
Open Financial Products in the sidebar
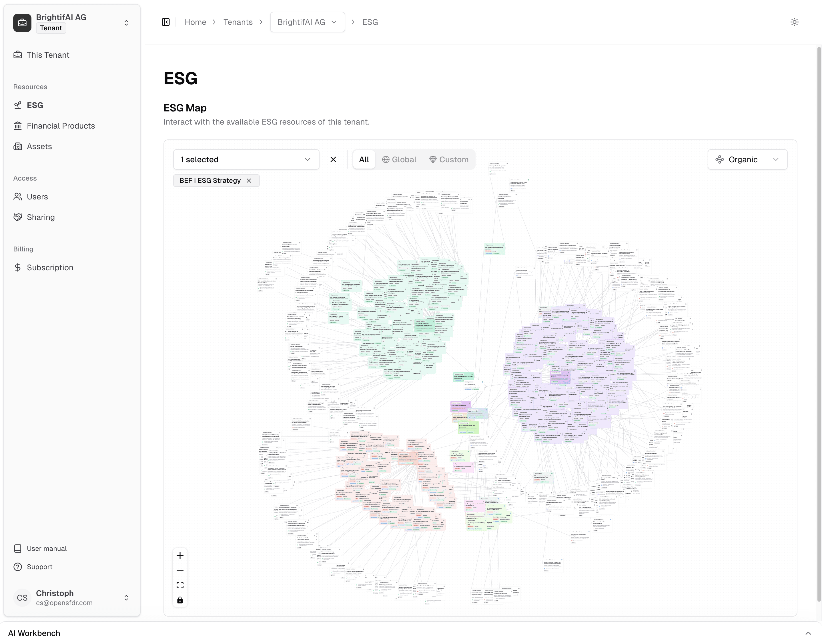[x=61, y=126]
